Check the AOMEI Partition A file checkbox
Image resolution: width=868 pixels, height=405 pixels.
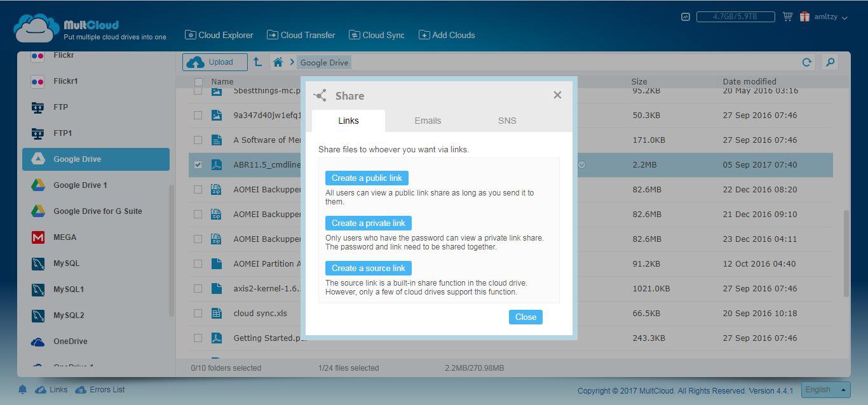point(198,264)
